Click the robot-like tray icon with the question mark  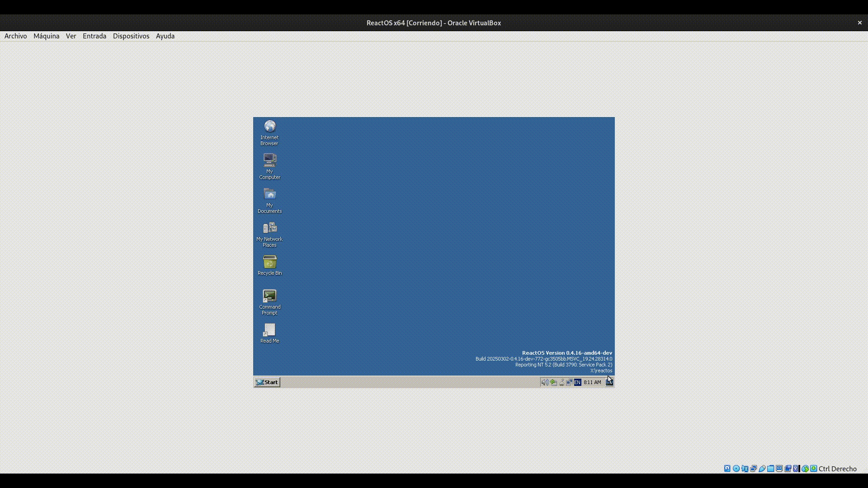pos(561,382)
